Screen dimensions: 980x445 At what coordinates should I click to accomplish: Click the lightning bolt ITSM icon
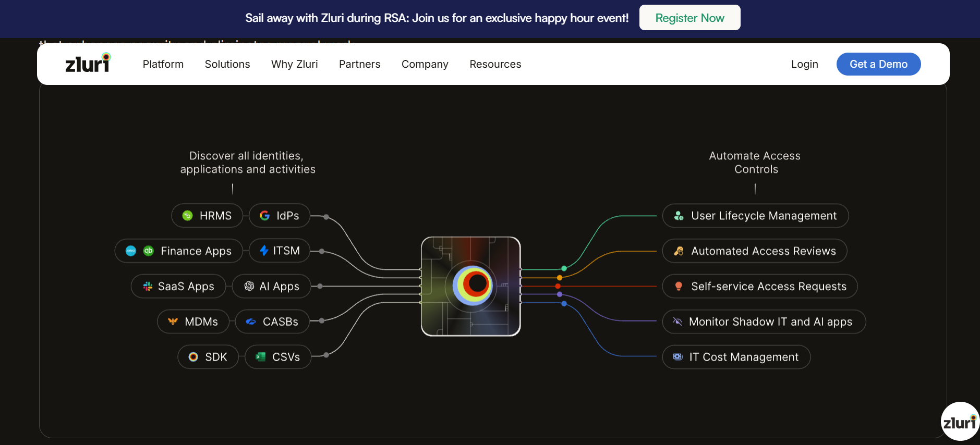coord(264,251)
